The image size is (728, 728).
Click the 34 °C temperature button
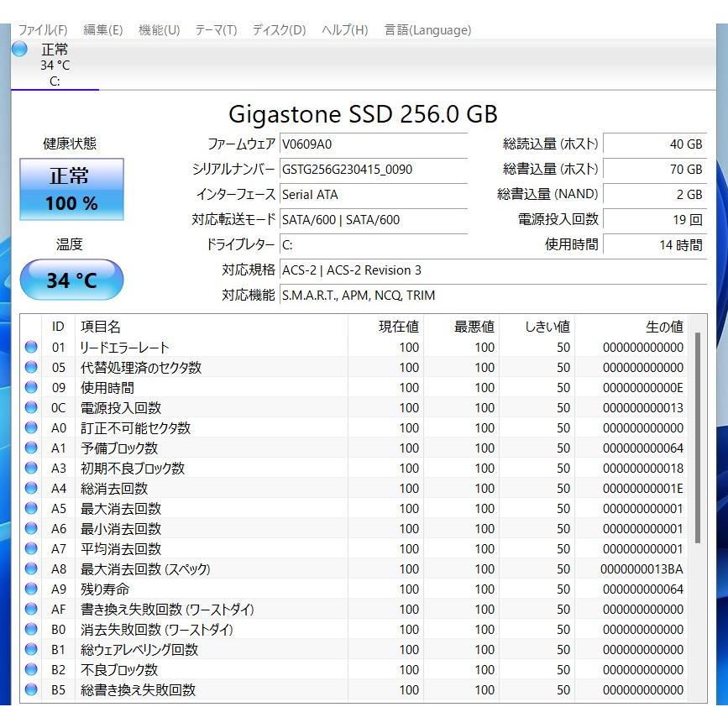click(71, 280)
